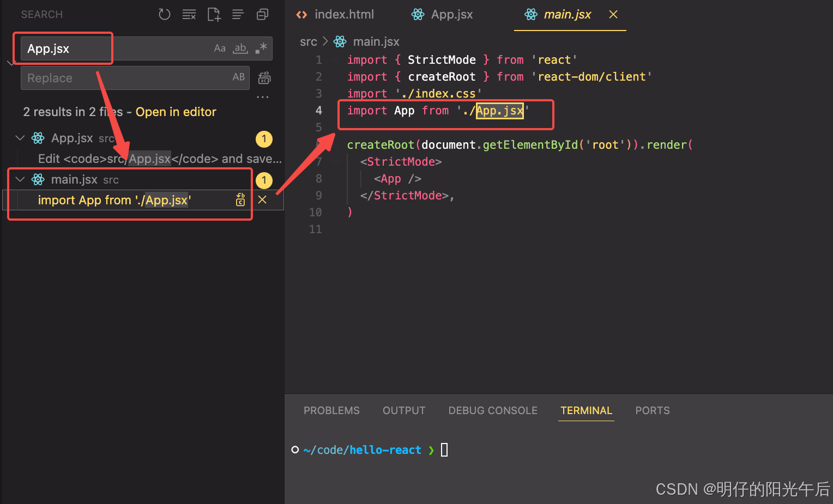The image size is (833, 504).
Task: Select App.jsx file in results
Action: pos(72,138)
